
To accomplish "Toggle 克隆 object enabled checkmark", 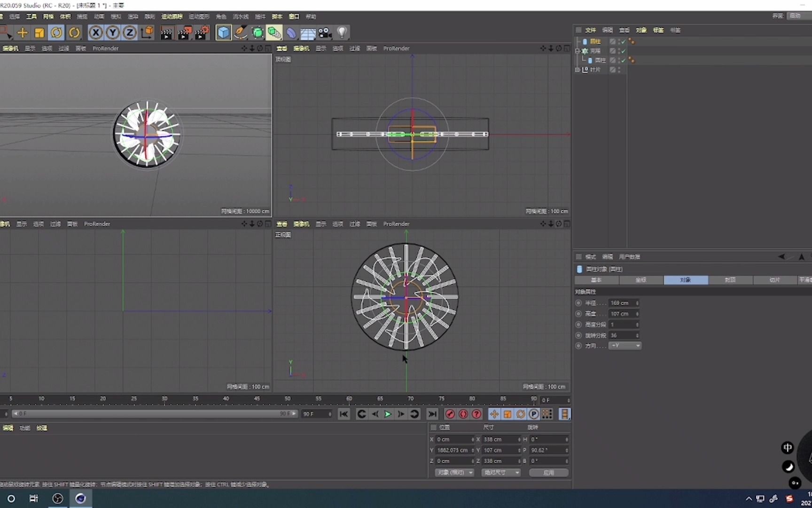I will [624, 51].
